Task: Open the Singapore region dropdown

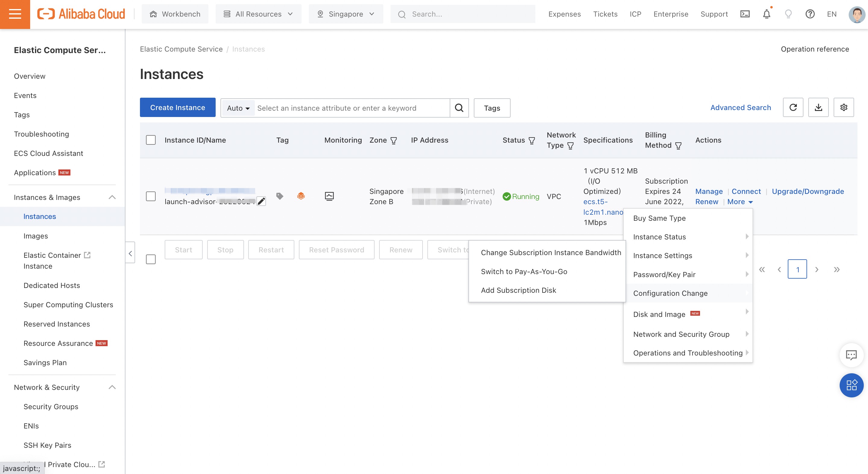Action: [x=346, y=14]
